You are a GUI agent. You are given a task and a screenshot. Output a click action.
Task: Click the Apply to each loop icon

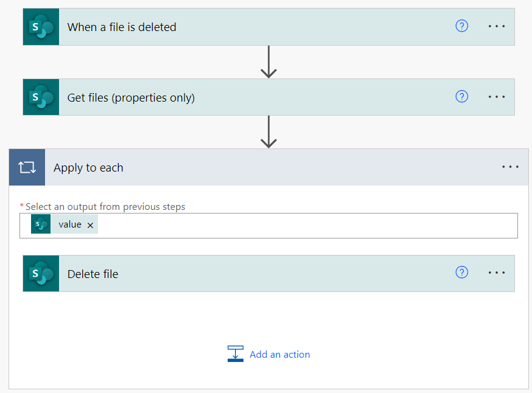(x=27, y=167)
